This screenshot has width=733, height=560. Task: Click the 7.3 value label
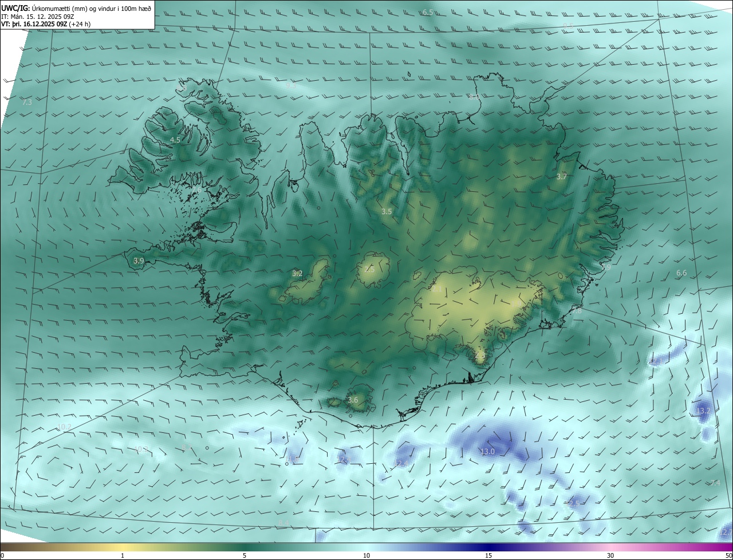tap(27, 102)
